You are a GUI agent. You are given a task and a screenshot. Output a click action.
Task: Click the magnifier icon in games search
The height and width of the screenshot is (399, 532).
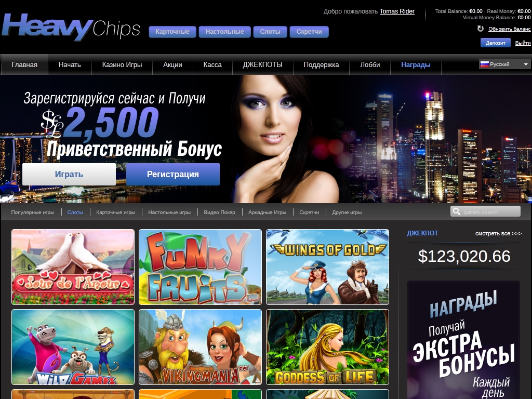pos(457,212)
